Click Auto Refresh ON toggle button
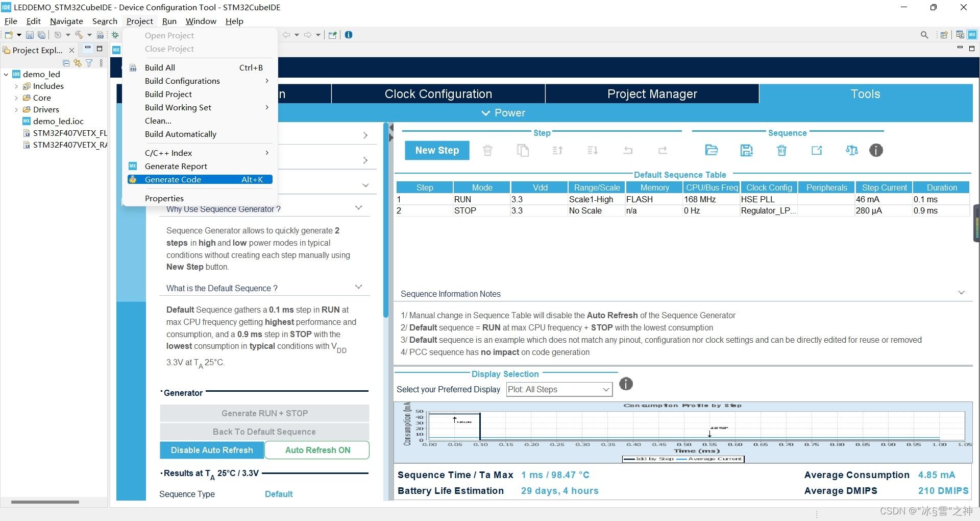The width and height of the screenshot is (980, 521). [x=317, y=450]
